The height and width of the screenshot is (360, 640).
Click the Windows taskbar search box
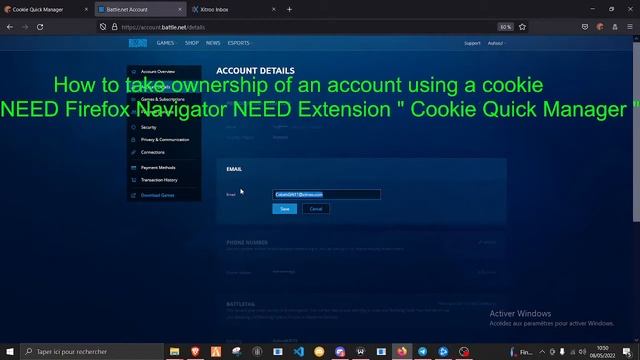pos(92,351)
